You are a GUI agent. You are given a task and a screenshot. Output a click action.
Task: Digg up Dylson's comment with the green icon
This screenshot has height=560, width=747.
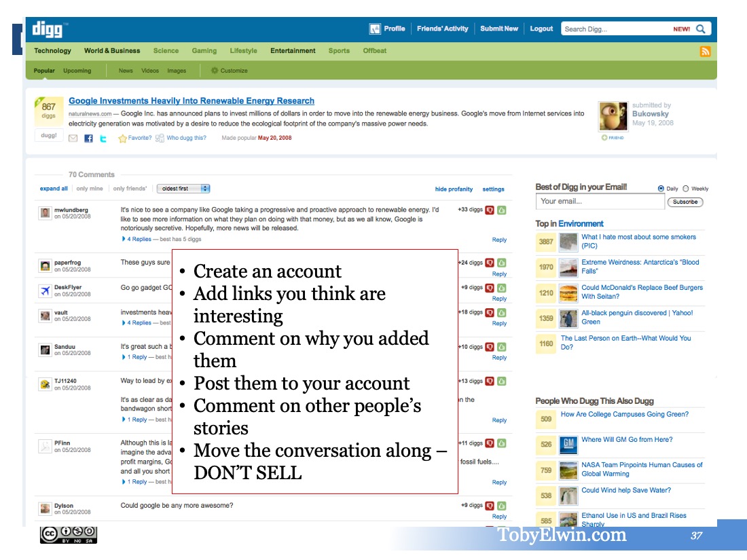point(502,505)
